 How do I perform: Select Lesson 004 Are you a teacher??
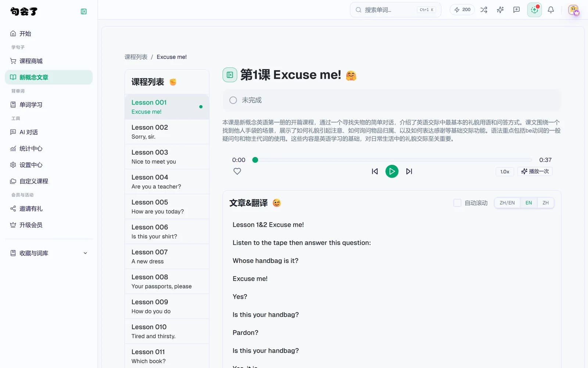(167, 182)
